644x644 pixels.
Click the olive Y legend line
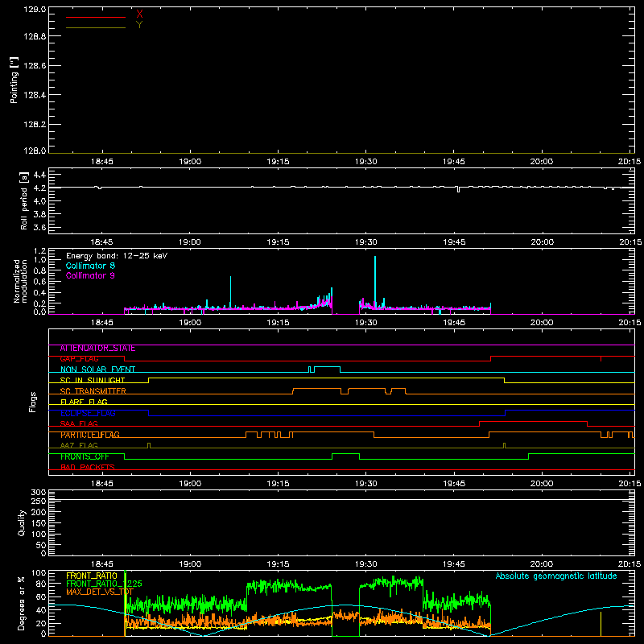[96, 27]
